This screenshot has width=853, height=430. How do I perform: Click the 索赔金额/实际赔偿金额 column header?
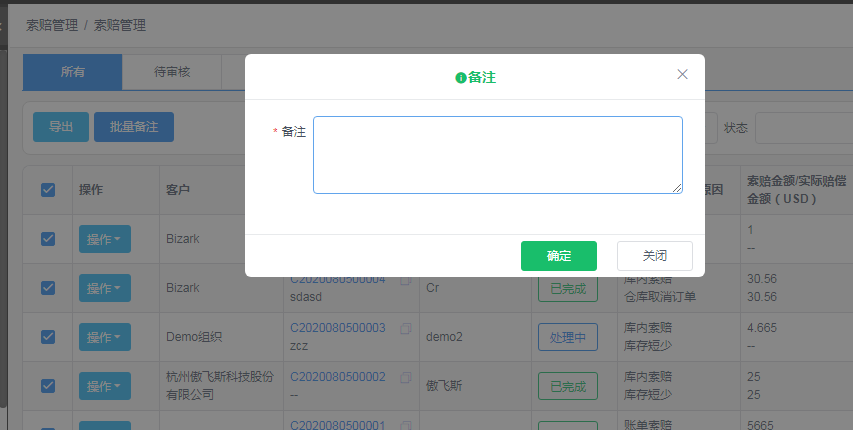[x=796, y=189]
